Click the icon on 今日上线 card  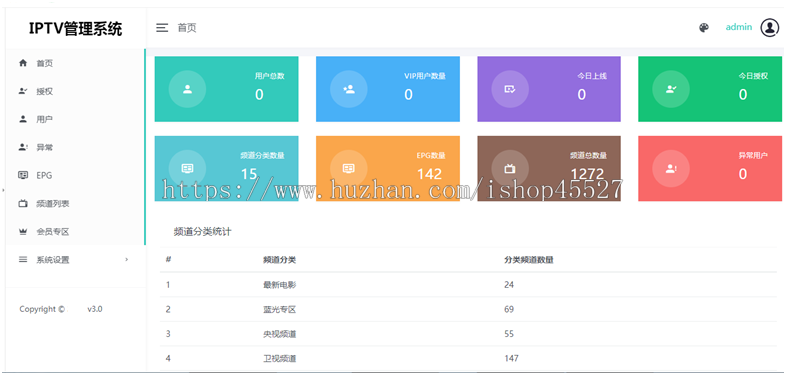tap(510, 89)
